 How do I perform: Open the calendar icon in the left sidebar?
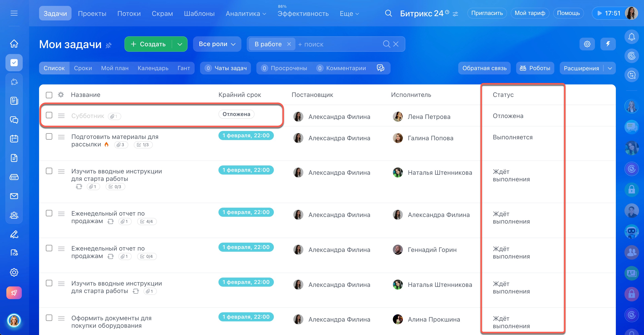pos(14,139)
